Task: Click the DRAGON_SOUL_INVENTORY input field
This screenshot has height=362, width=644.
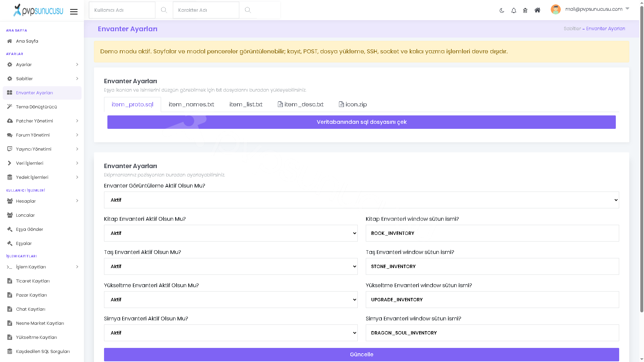Action: tap(492, 333)
